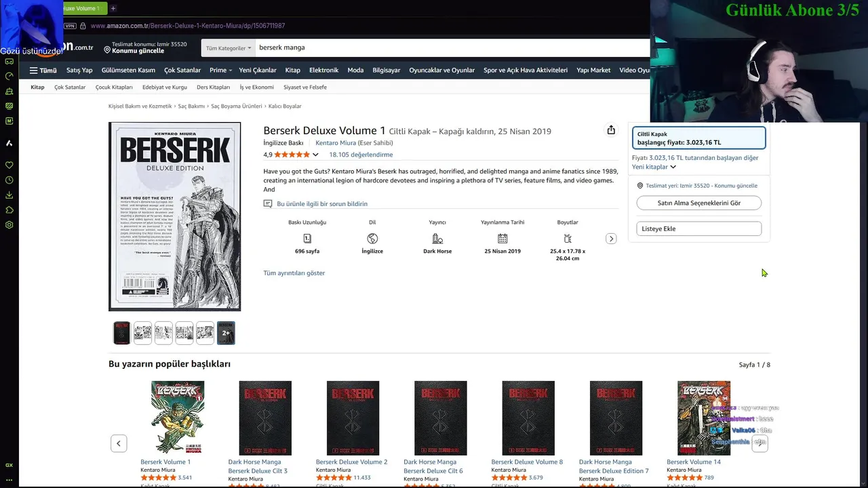
Task: Click Satın Alma Seçeneklerini Gör button
Action: click(698, 203)
